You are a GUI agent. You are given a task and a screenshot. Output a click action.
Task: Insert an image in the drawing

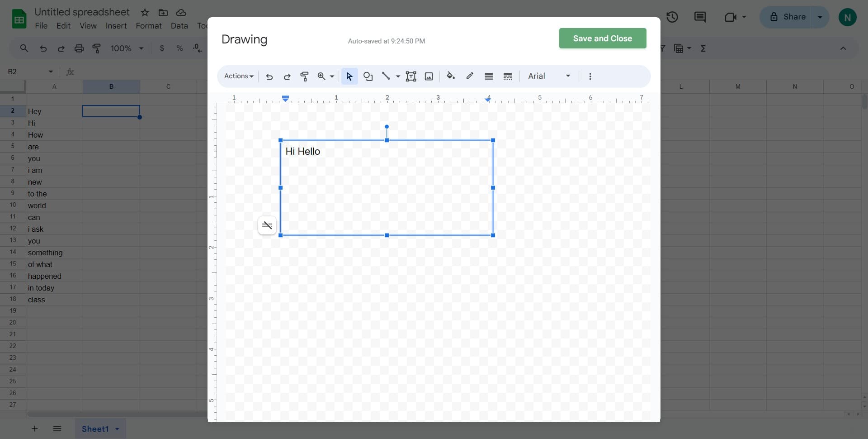[428, 76]
